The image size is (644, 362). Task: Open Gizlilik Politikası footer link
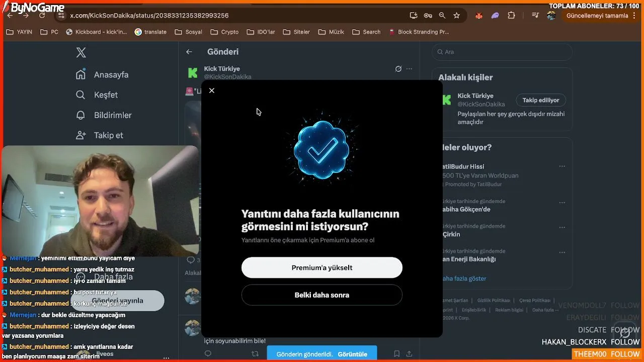click(494, 300)
